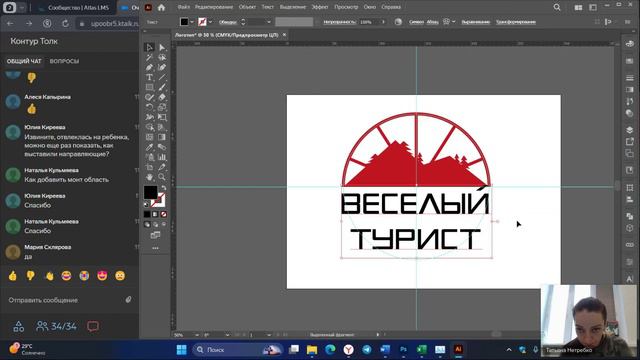Open Windows Start button

tap(182, 350)
